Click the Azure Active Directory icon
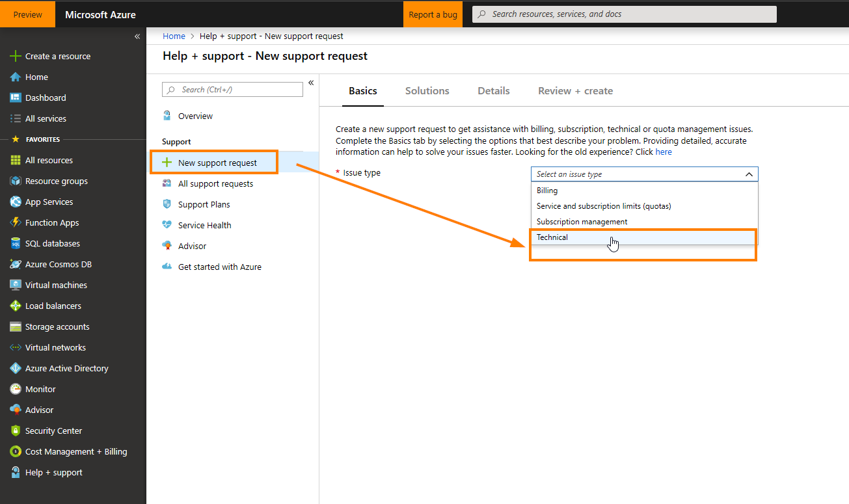 pos(16,369)
